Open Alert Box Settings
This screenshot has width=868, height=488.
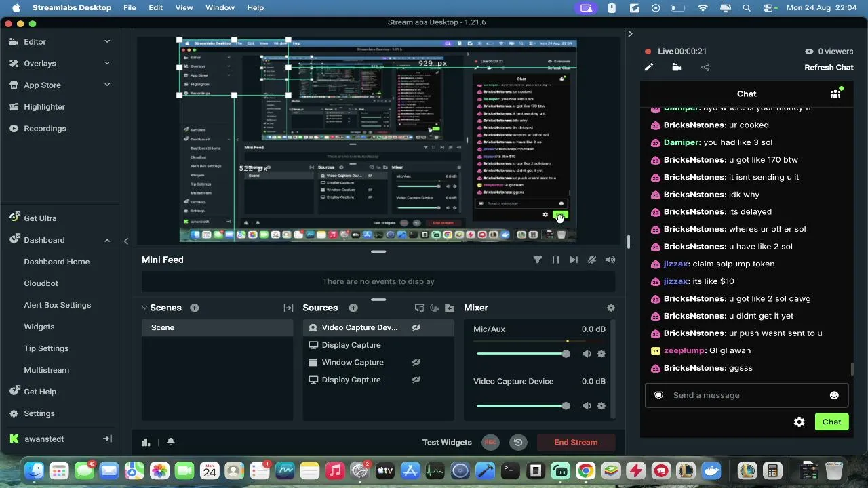click(58, 305)
